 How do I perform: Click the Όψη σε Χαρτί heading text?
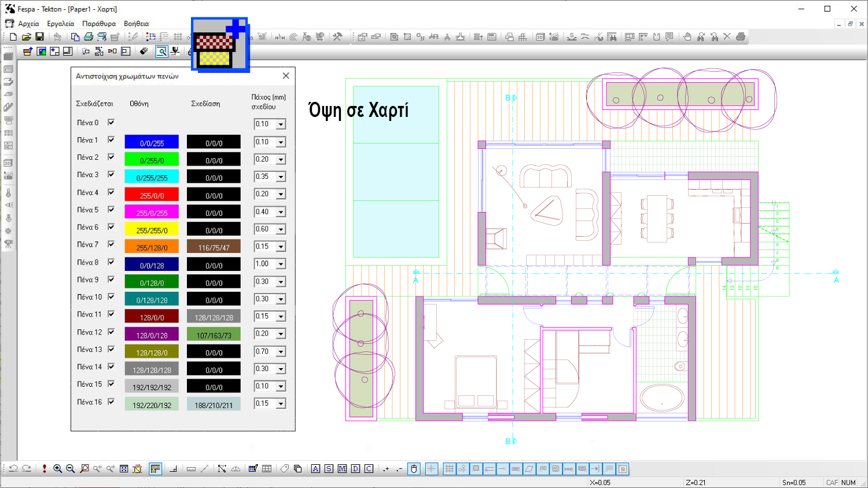point(359,110)
